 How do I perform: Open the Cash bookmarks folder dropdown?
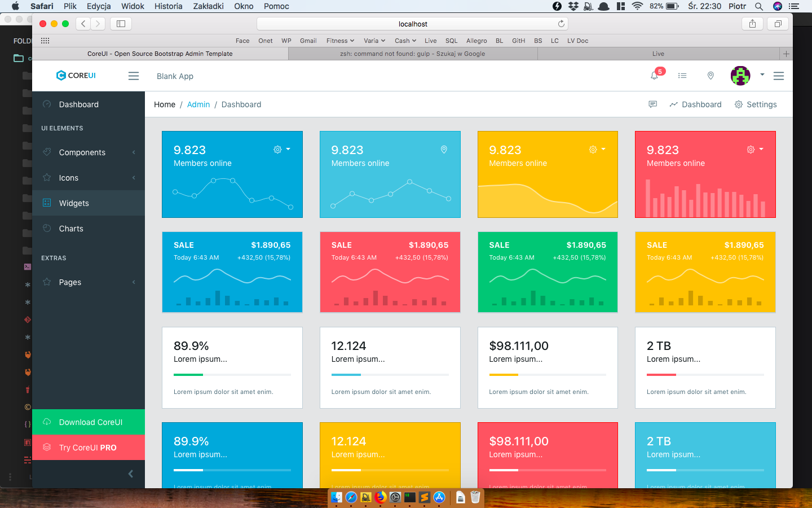point(405,41)
